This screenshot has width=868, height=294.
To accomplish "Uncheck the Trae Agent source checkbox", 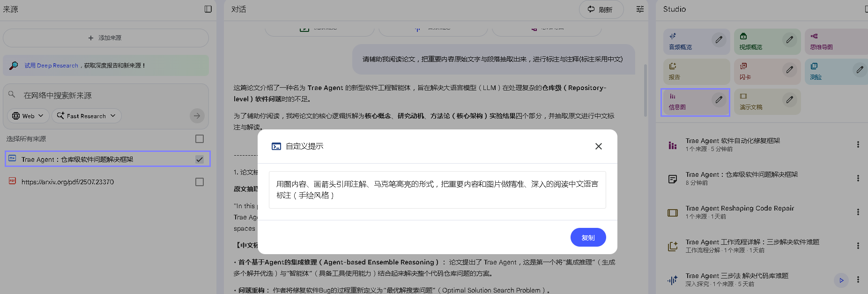I will 200,159.
